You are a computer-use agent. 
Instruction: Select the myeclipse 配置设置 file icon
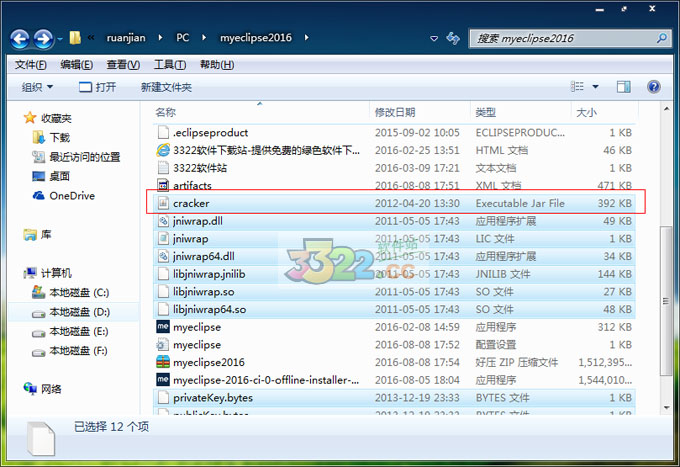pos(163,345)
